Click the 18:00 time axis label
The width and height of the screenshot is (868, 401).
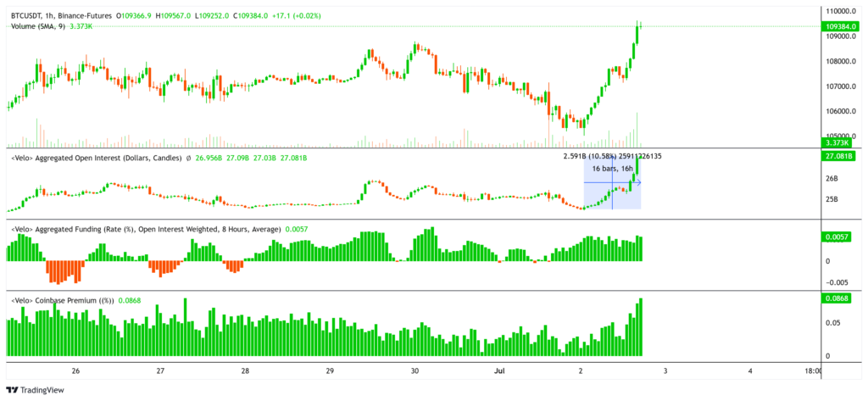tap(811, 371)
